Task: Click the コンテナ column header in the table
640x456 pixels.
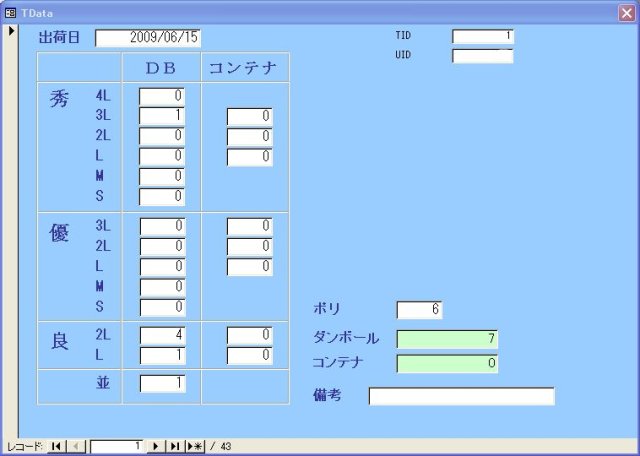Action: (243, 68)
